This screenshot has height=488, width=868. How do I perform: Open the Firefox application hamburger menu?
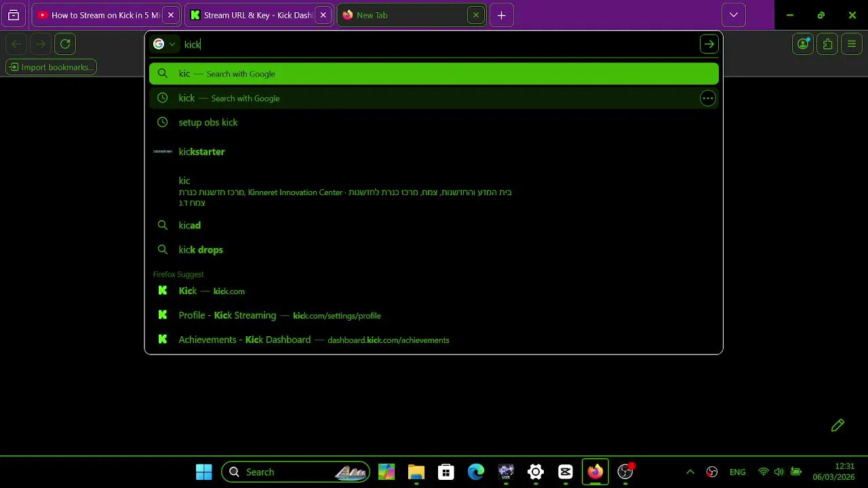coord(852,44)
